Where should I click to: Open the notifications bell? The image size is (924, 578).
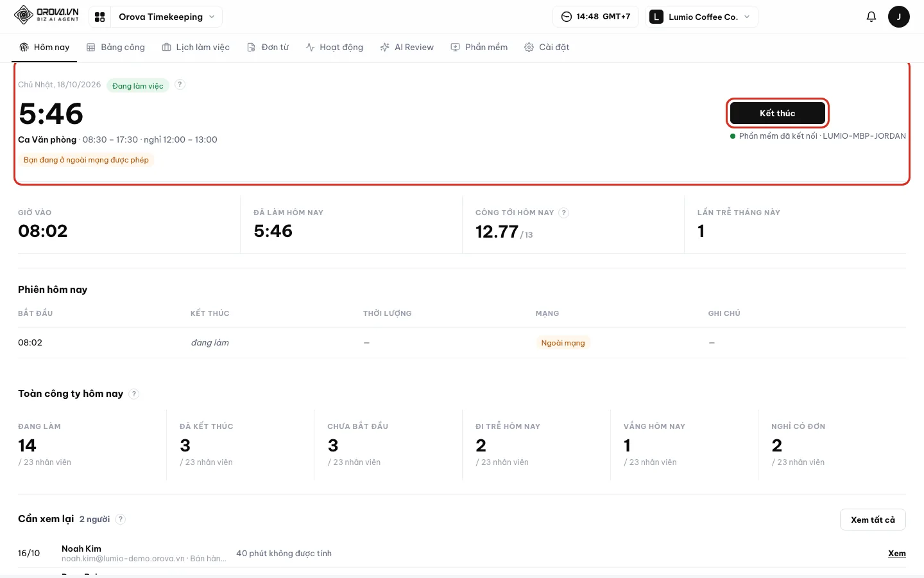tap(871, 17)
